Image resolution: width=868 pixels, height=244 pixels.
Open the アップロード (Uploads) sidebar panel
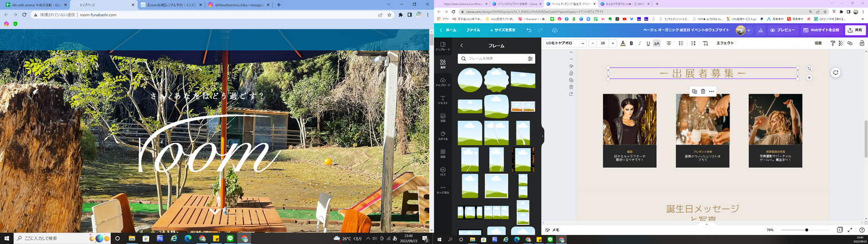tap(442, 81)
